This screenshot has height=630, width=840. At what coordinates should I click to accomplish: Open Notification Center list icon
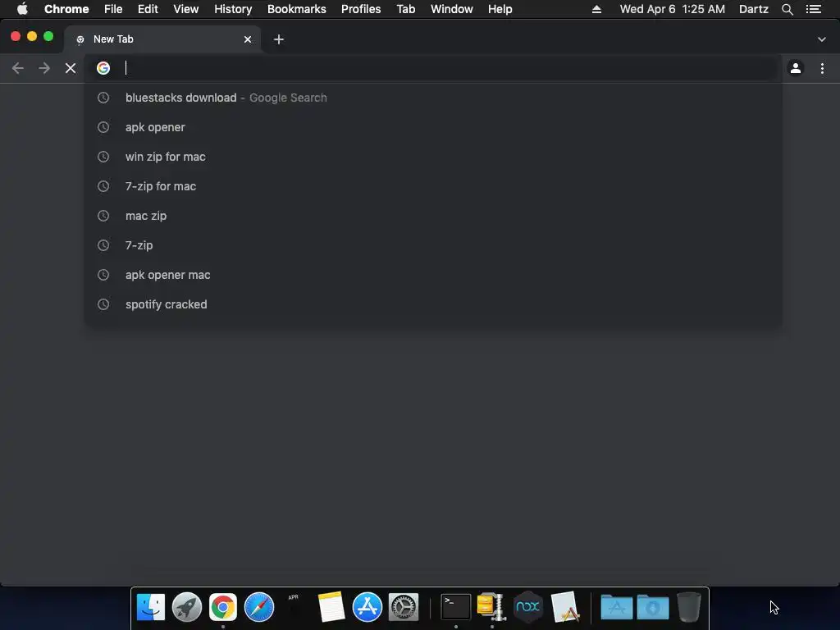814,9
